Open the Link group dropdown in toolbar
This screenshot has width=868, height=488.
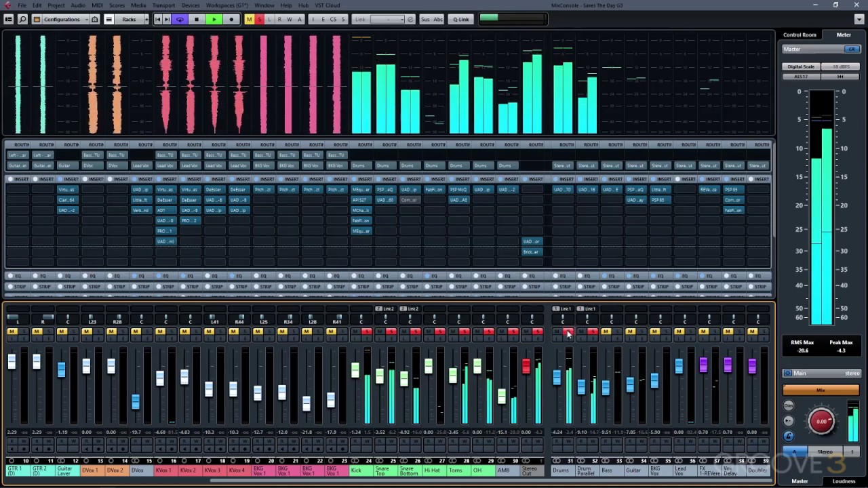387,19
